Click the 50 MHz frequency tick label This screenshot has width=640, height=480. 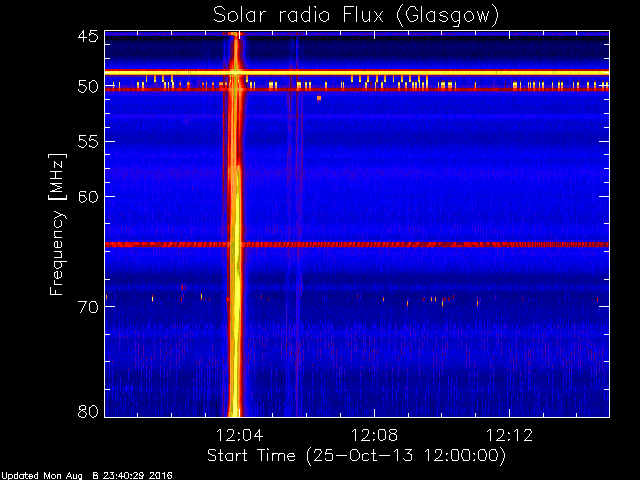tap(88, 87)
